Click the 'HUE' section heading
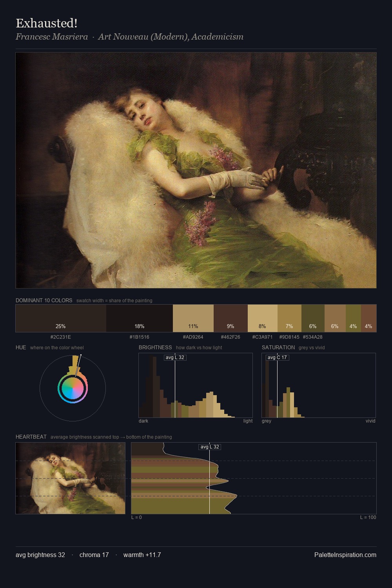 (21, 347)
